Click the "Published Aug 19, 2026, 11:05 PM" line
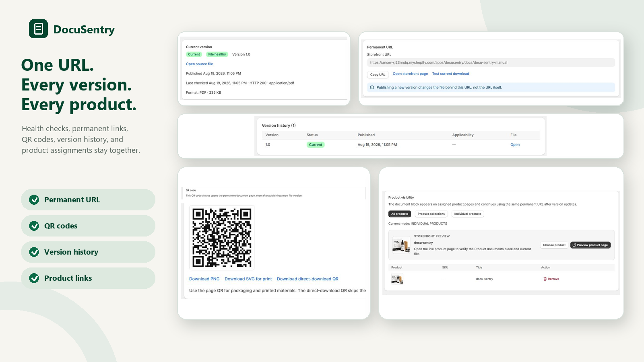644x362 pixels. (213, 74)
